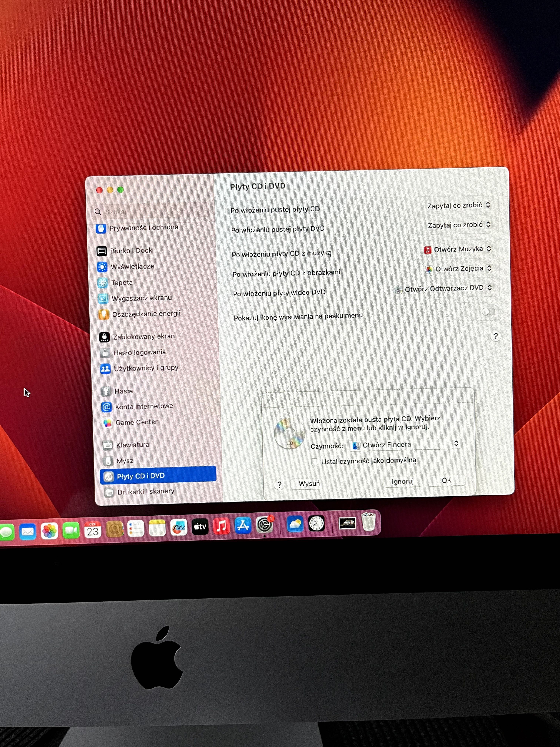
Task: Open Weather app in the Dock
Action: 295,524
